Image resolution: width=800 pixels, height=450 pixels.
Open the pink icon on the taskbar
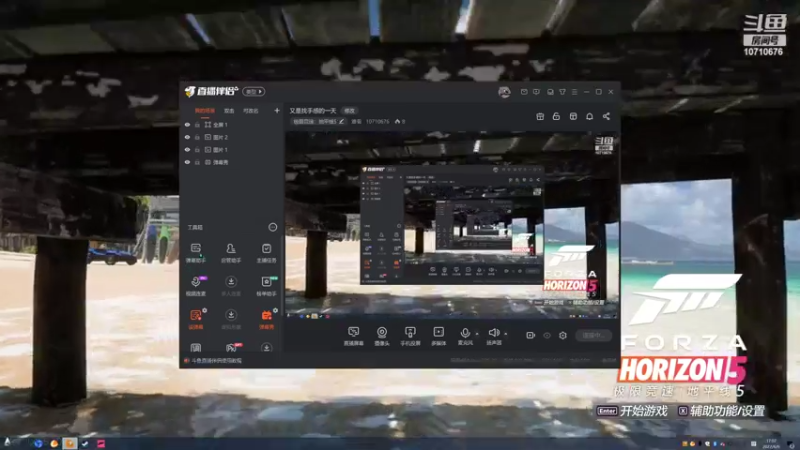click(101, 443)
